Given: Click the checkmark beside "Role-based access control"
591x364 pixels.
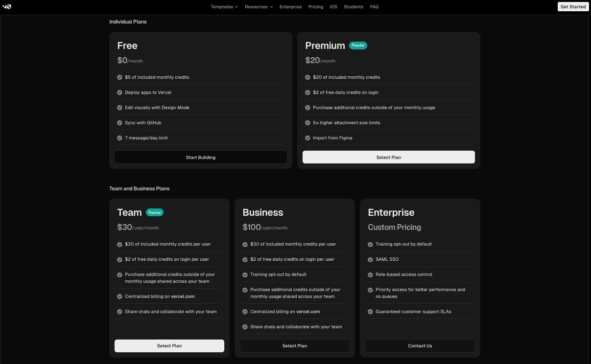Looking at the screenshot, I should click(370, 274).
